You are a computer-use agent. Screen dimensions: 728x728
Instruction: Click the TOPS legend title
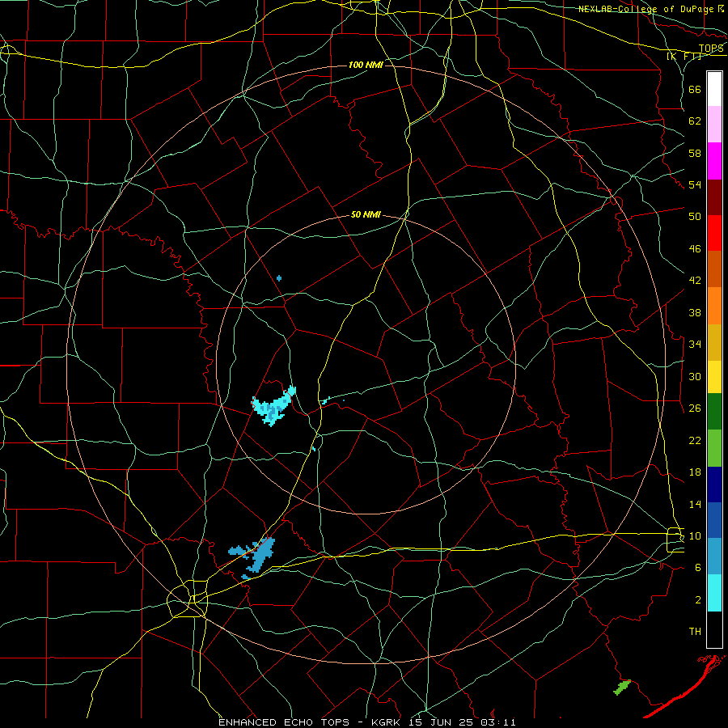tap(711, 49)
